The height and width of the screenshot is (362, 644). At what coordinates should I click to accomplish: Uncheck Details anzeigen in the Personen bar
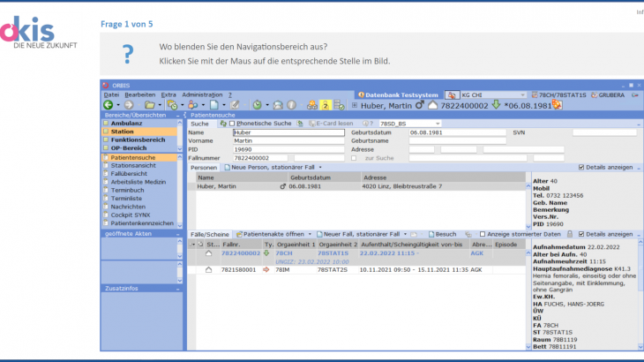pyautogui.click(x=580, y=167)
